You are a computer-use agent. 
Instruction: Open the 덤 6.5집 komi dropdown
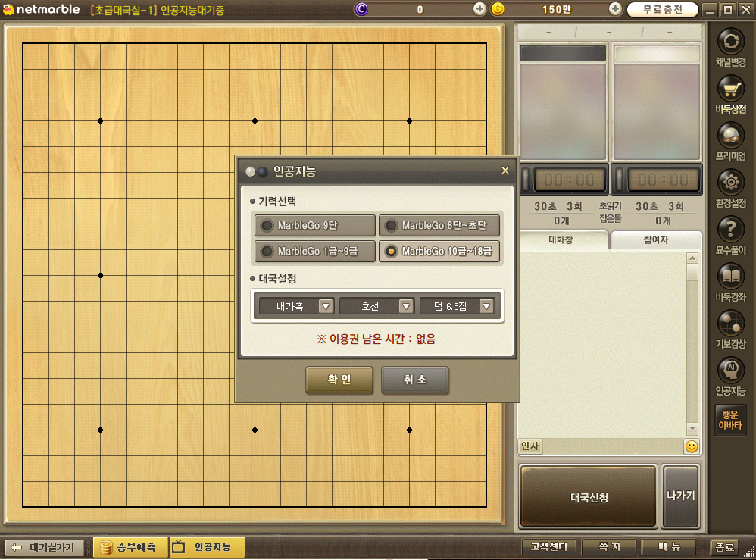457,306
